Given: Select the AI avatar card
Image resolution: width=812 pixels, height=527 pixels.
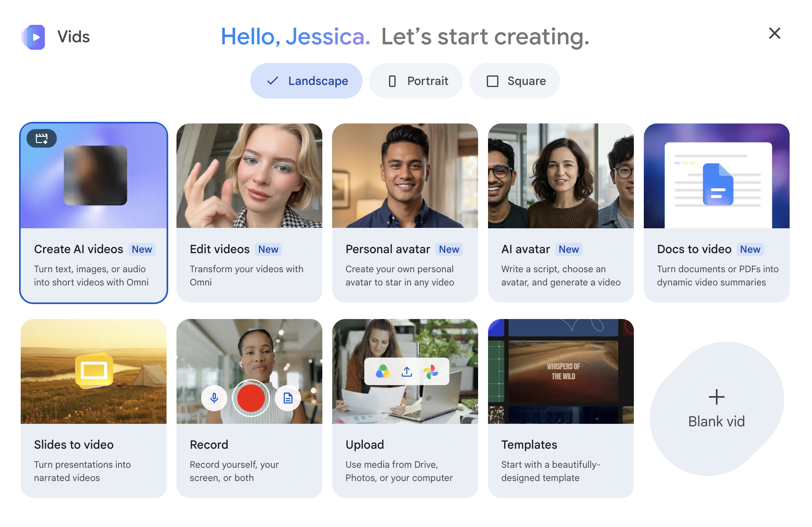Looking at the screenshot, I should pos(561,213).
